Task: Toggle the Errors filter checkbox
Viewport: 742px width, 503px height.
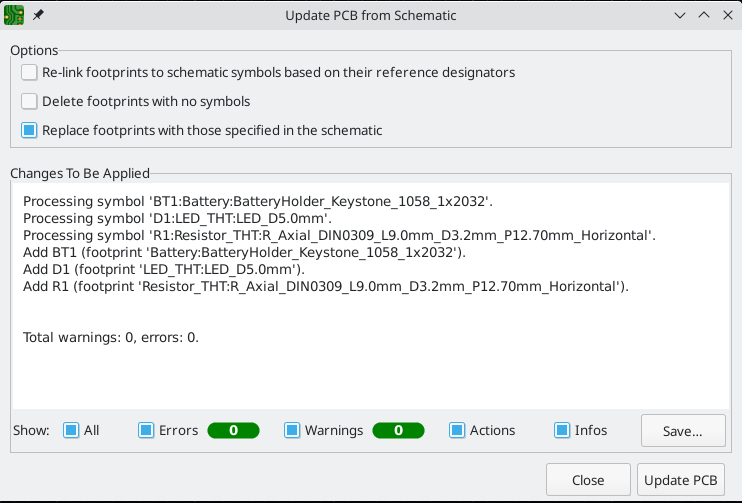Action: (x=146, y=430)
